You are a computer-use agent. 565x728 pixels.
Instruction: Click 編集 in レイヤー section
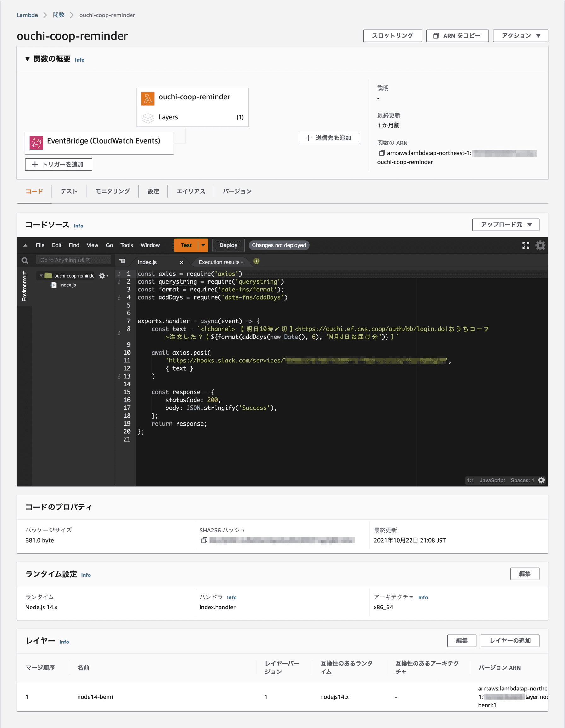(x=462, y=641)
